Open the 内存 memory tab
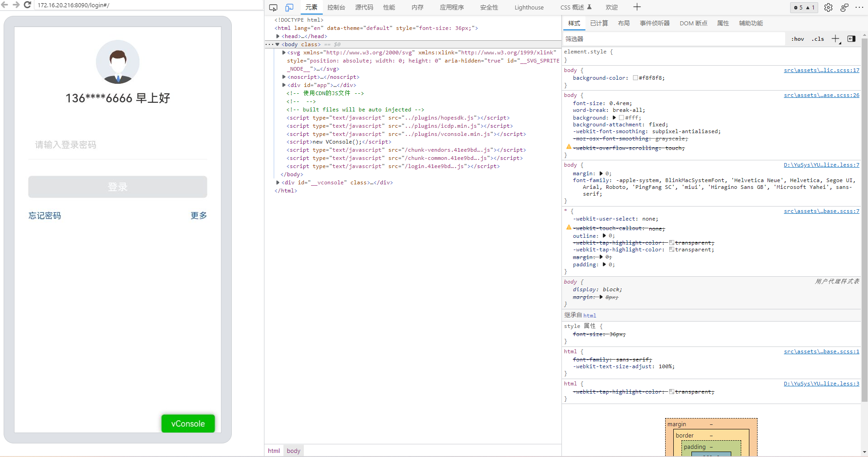 tap(417, 7)
